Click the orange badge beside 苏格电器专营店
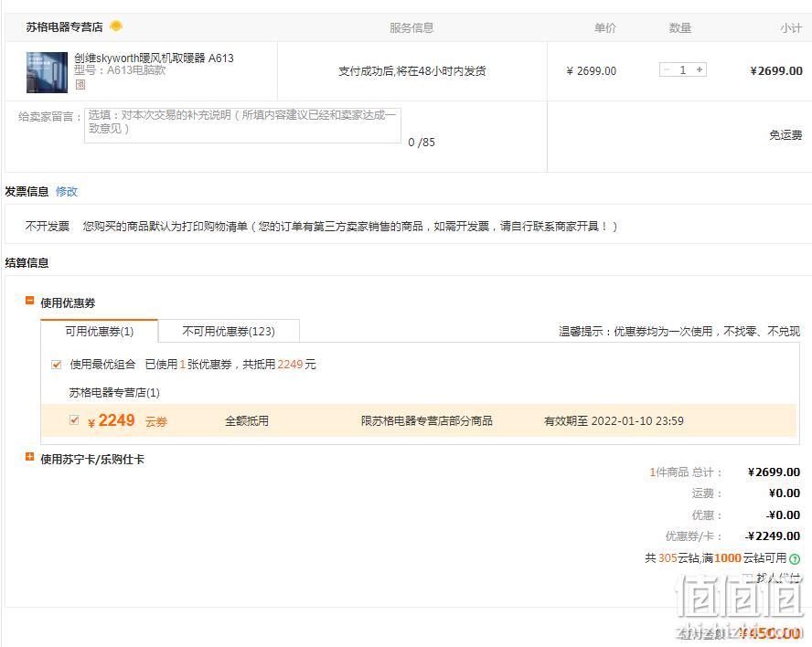 116,26
